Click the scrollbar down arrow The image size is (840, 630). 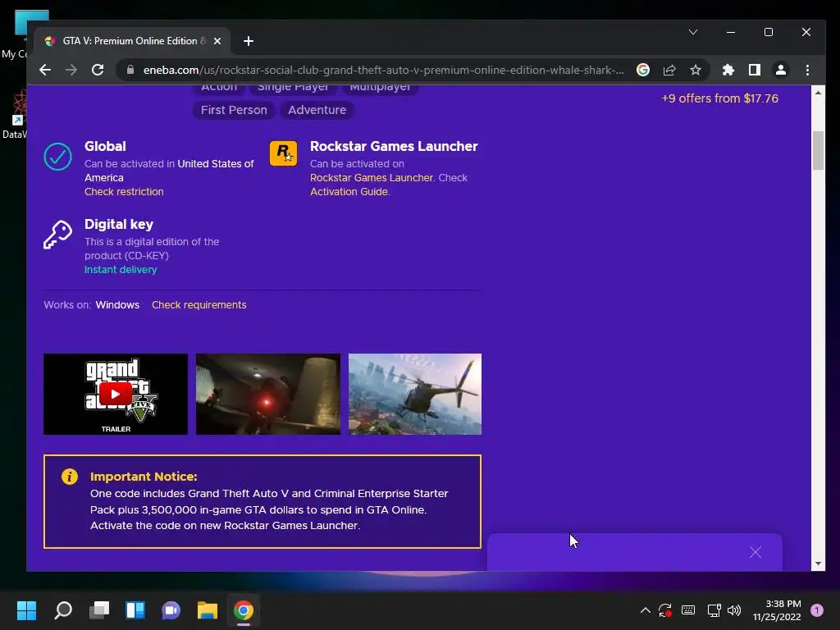pos(818,564)
